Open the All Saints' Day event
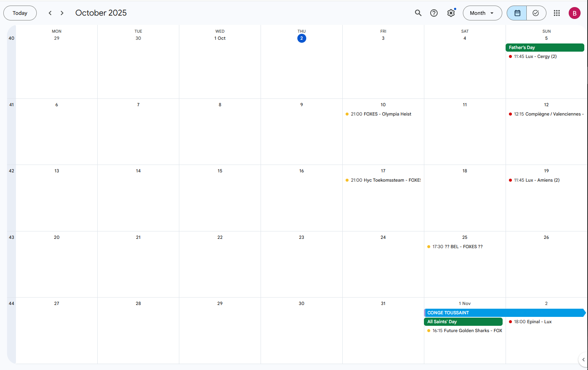 tap(463, 322)
